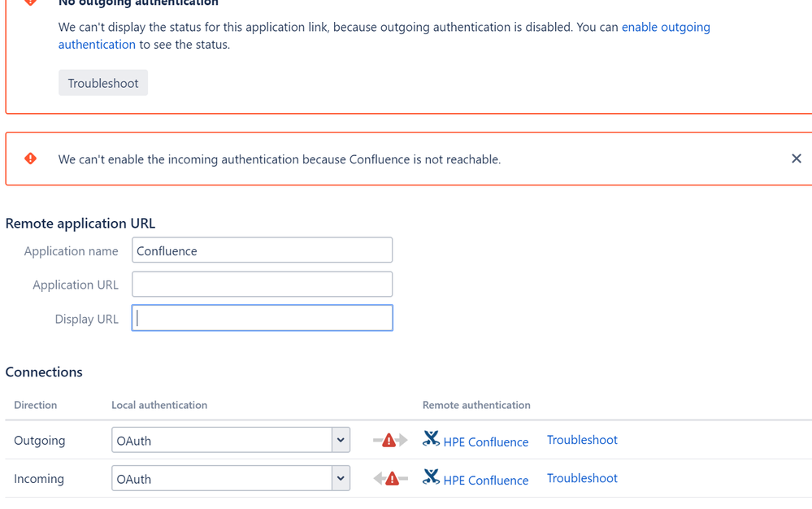This screenshot has width=812, height=509.
Task: Click the Remote authentication column header
Action: (x=476, y=405)
